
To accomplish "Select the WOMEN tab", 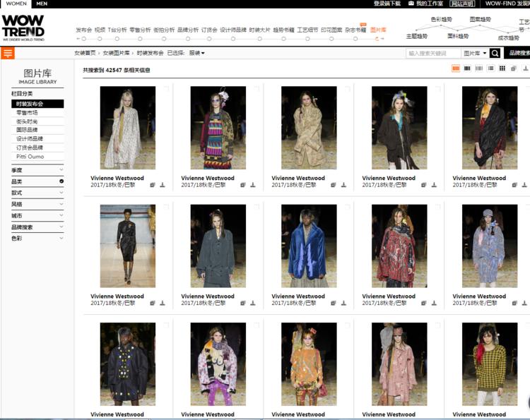I will 16,4.
